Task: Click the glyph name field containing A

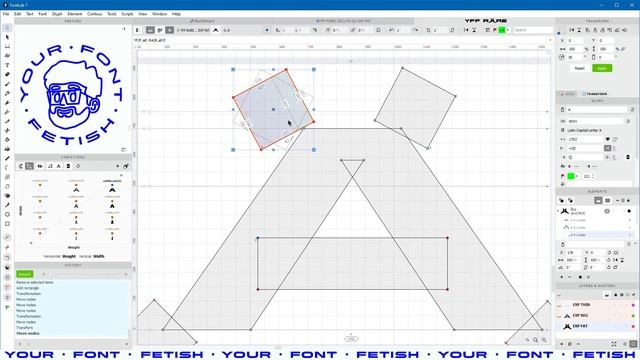Action: click(597, 109)
